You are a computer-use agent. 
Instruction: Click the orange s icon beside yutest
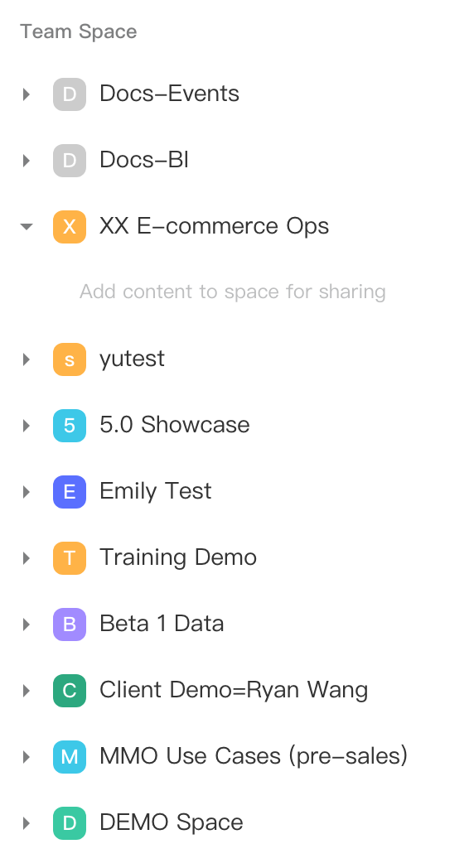click(70, 359)
